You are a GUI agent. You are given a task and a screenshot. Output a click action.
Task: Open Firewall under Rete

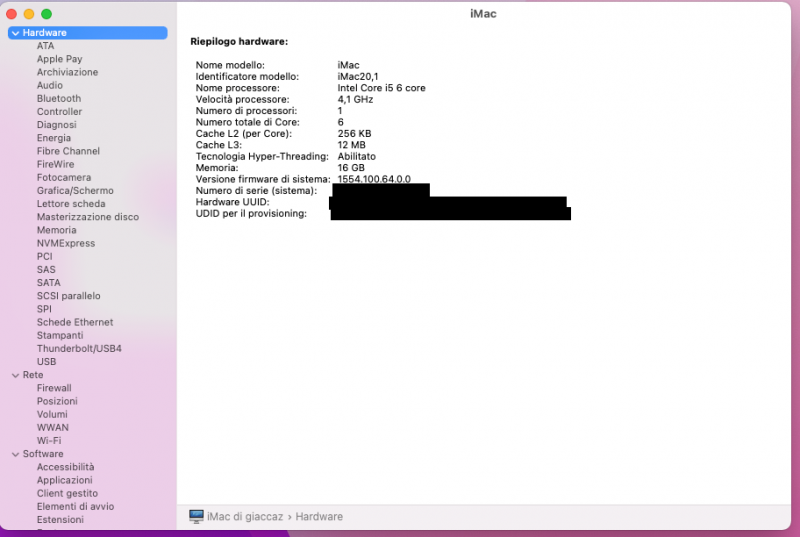54,388
